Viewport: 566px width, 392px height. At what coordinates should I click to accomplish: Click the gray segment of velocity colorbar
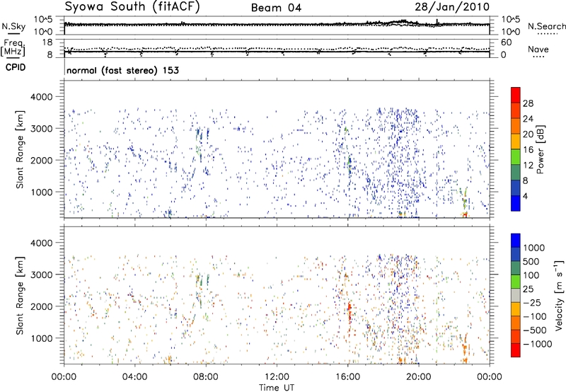pos(516,295)
